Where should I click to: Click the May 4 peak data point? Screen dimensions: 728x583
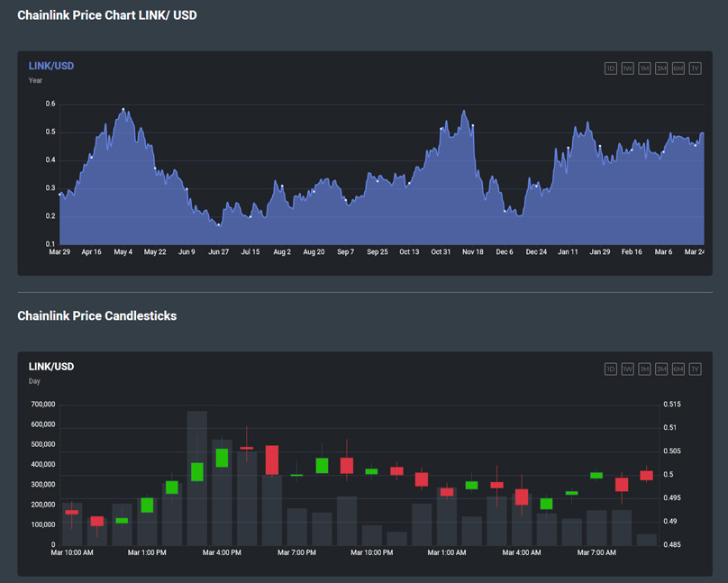pos(123,109)
